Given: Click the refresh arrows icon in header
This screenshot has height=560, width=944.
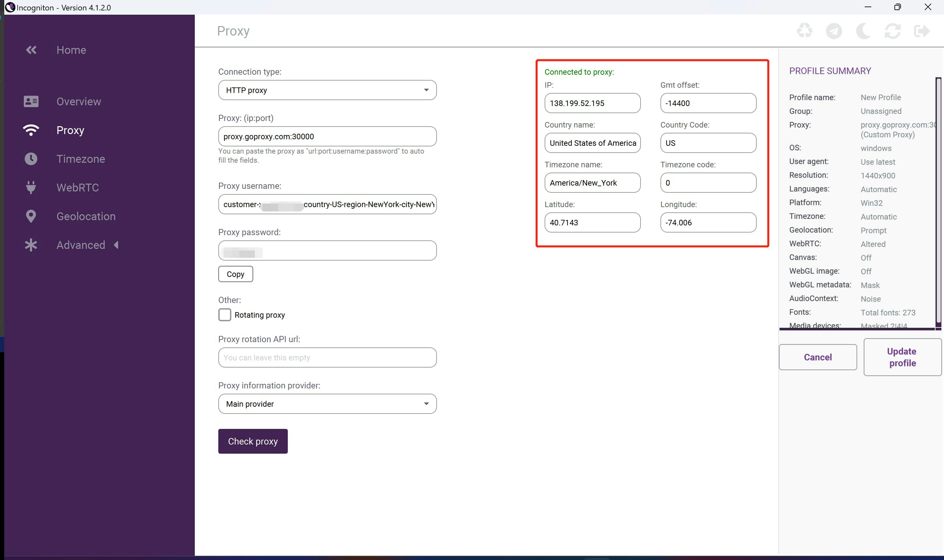Looking at the screenshot, I should click(892, 31).
